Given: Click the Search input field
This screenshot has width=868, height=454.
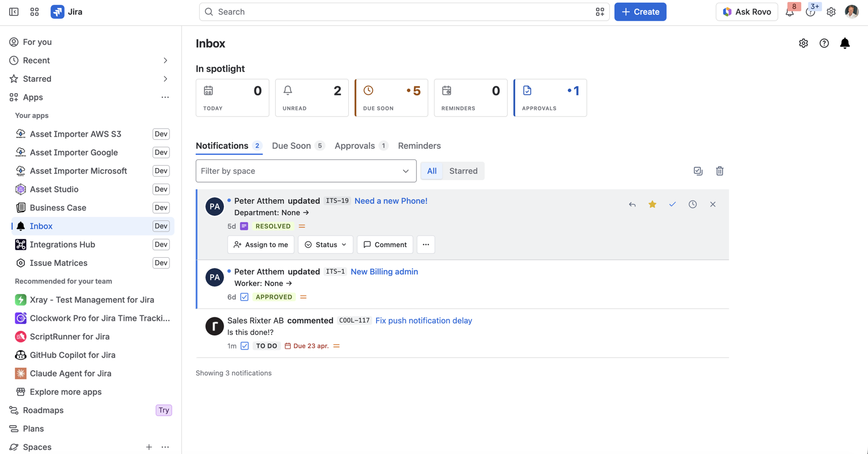Looking at the screenshot, I should [x=404, y=12].
